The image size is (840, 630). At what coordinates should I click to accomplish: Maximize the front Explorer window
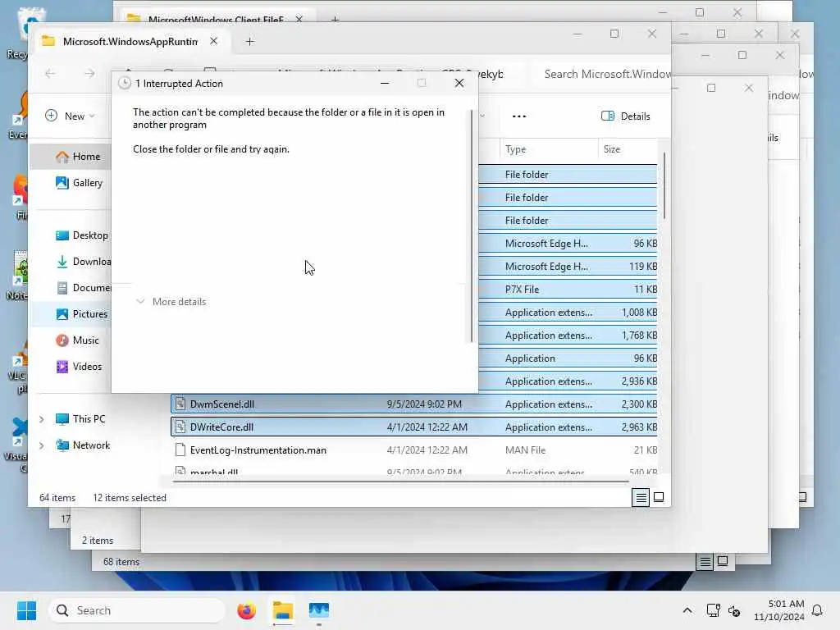coord(614,34)
